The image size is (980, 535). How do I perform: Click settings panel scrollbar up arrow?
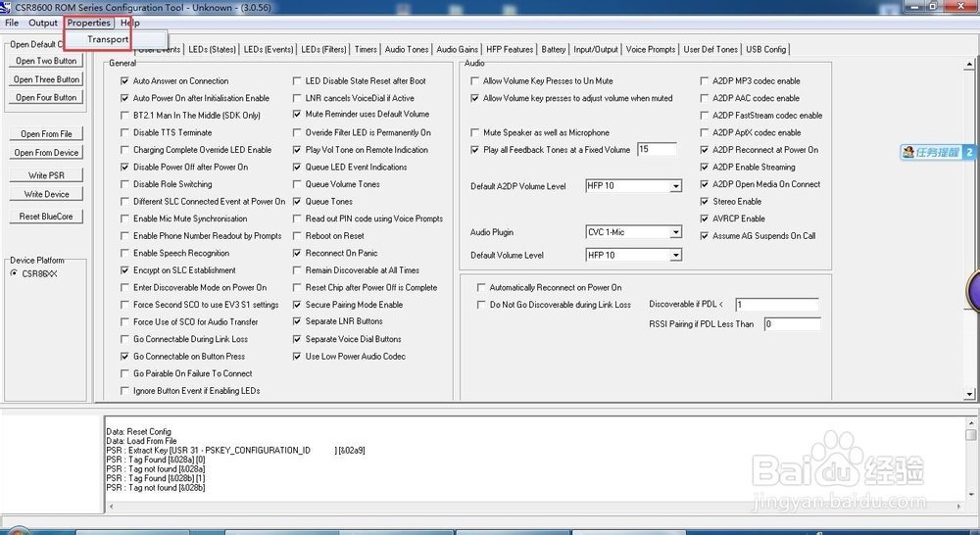tap(969, 65)
